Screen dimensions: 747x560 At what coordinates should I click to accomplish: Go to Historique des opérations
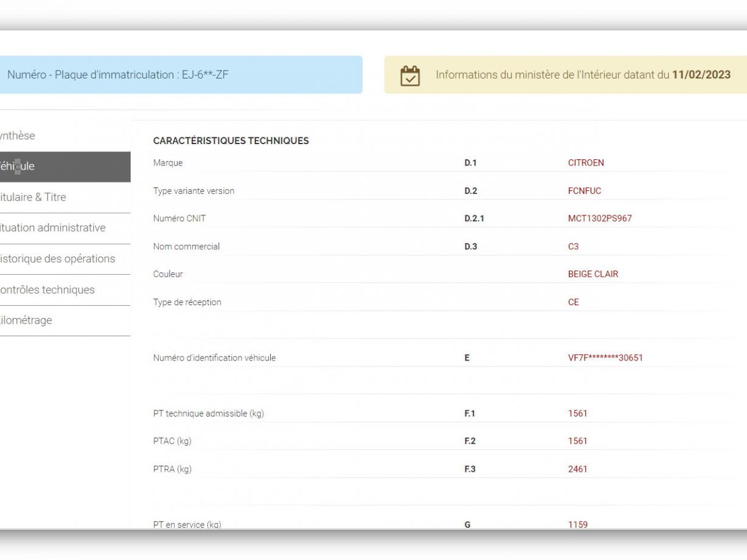click(x=58, y=259)
